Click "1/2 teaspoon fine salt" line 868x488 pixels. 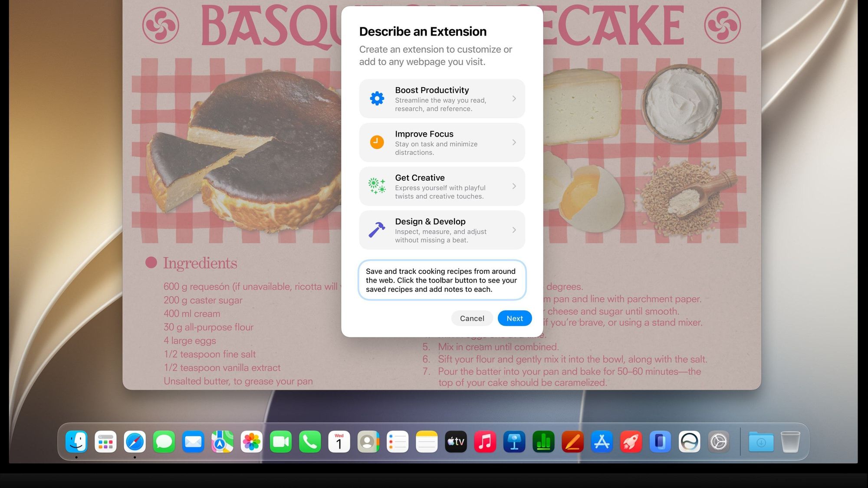click(x=210, y=354)
